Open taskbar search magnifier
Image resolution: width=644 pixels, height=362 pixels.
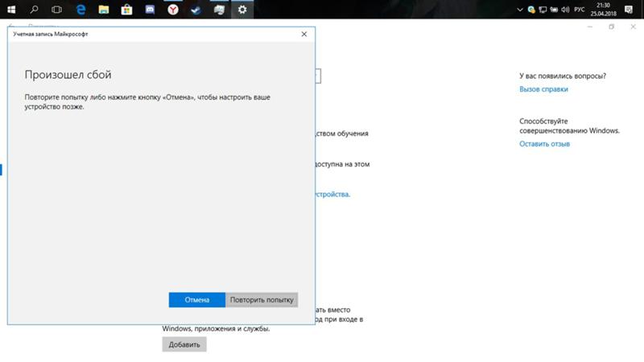point(34,9)
